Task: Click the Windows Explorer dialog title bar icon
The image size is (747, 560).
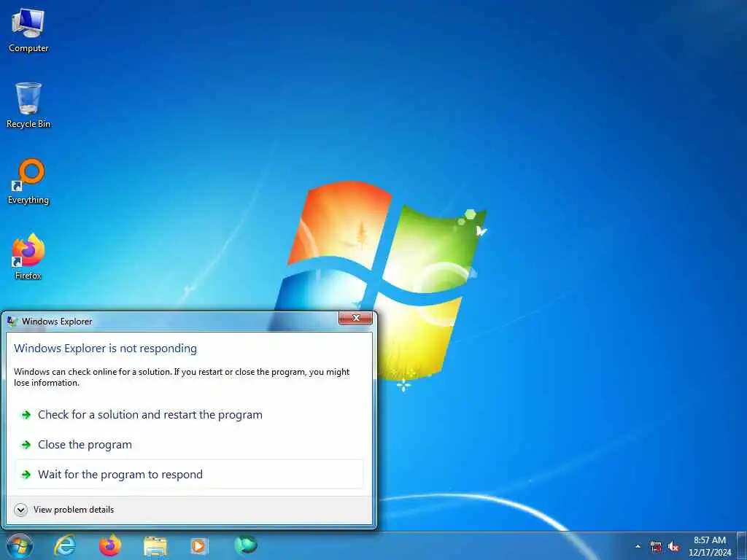Action: (12, 322)
